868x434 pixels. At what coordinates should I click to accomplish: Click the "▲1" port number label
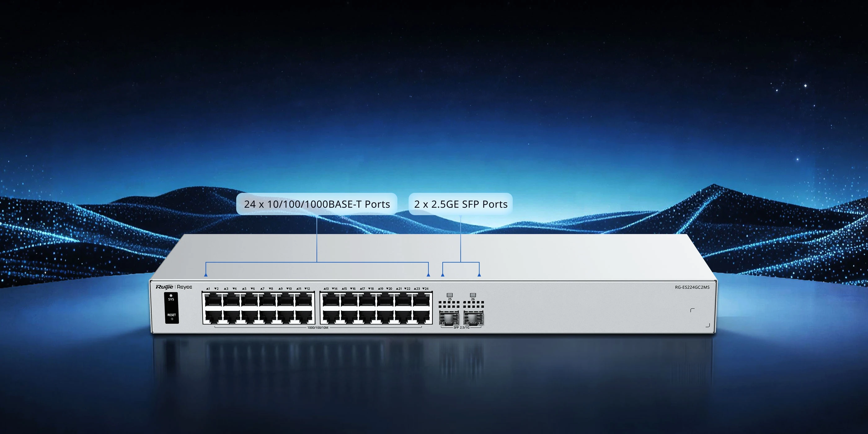(x=208, y=289)
